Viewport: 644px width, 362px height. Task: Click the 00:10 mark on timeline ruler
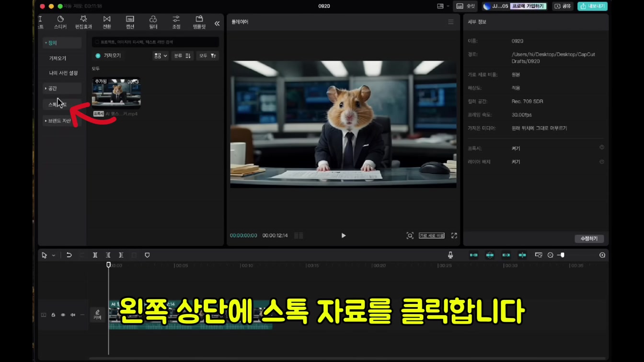[x=247, y=266]
